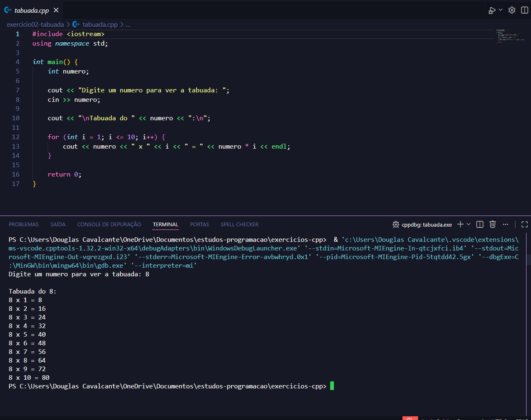This screenshot has height=420, width=531.
Task: Click 'main()' on line 4
Action: [59, 62]
